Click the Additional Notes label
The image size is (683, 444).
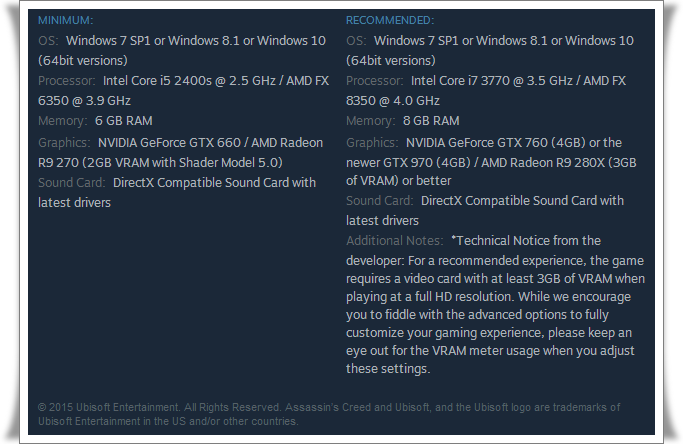[x=394, y=241]
